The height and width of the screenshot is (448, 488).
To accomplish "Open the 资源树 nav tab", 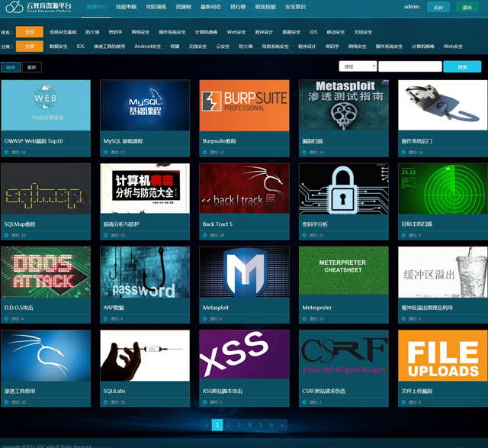I will [183, 7].
